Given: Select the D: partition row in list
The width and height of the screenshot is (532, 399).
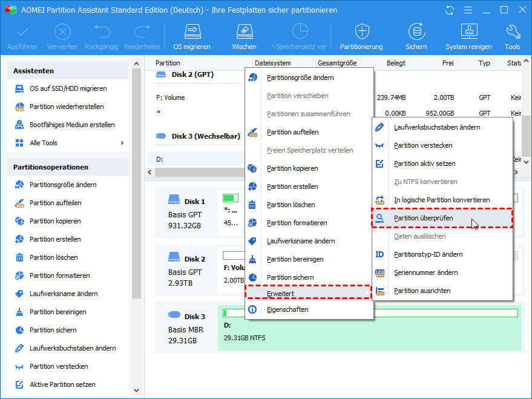Looking at the screenshot, I should click(x=196, y=159).
